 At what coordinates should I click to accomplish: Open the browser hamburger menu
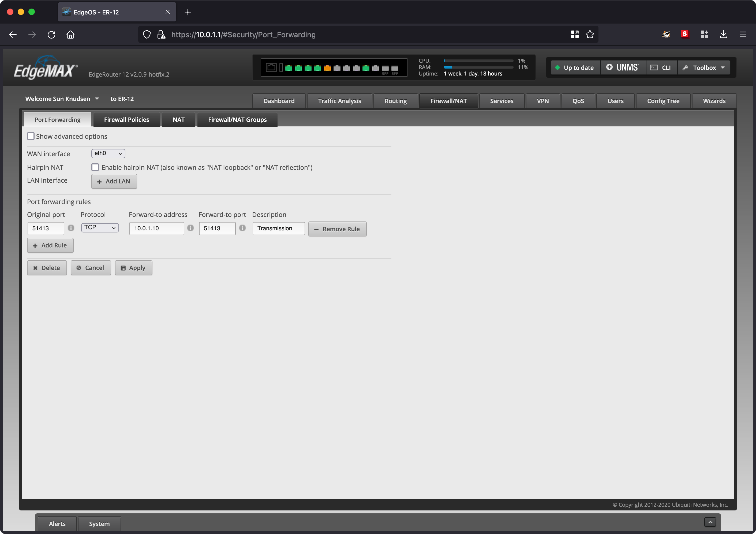pos(743,34)
